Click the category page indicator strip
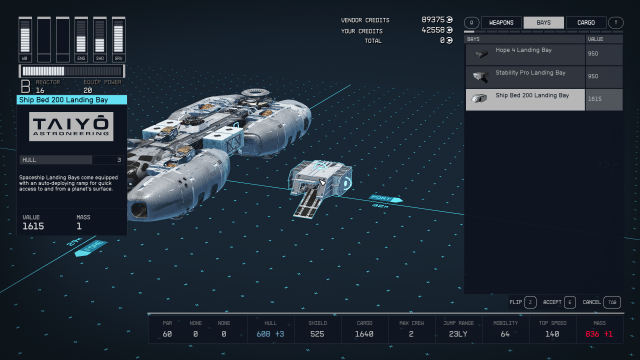640x360 pixels. (x=544, y=31)
